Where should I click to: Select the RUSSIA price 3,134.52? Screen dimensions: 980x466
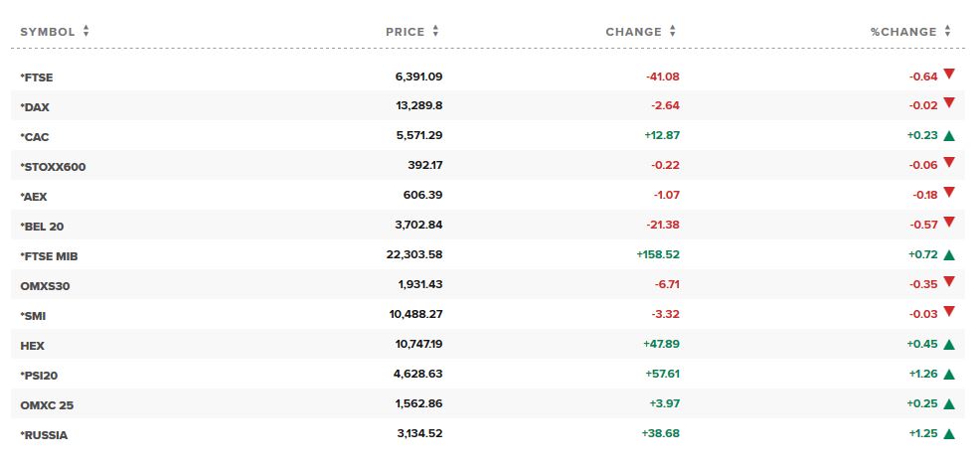pyautogui.click(x=420, y=433)
